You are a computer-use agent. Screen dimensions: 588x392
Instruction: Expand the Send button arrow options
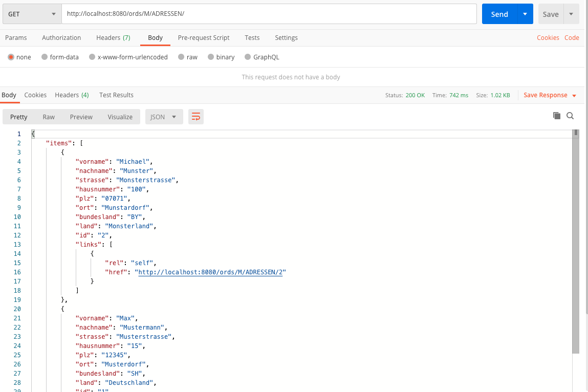pos(525,14)
